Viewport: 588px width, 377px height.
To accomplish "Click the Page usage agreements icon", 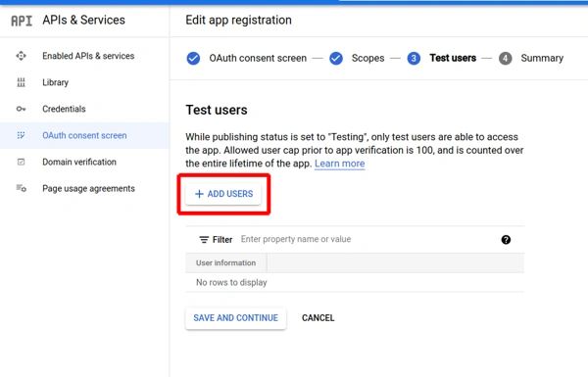I will [21, 188].
